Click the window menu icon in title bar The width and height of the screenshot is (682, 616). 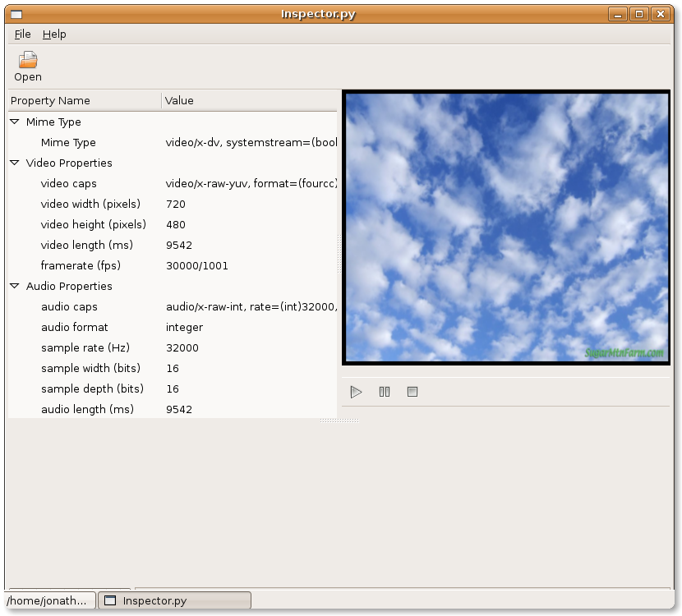16,14
